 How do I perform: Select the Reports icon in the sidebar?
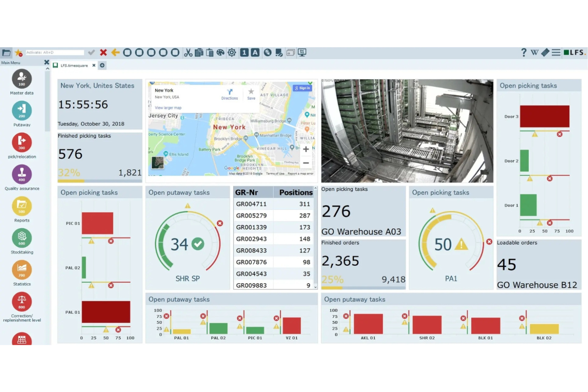coord(21,206)
